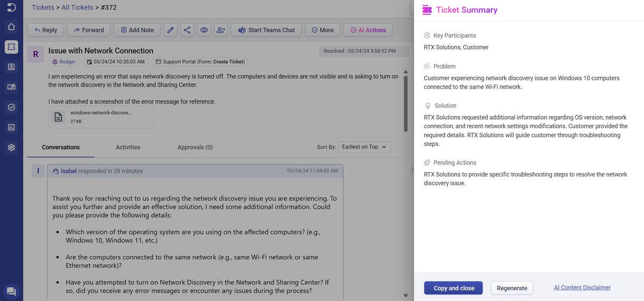Start a Teams Chat
The width and height of the screenshot is (644, 301).
266,30
